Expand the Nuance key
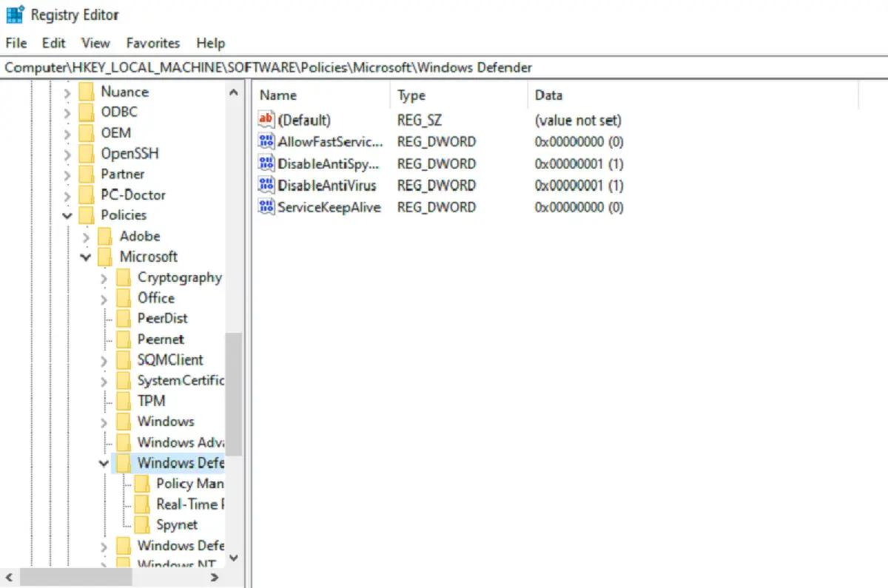The width and height of the screenshot is (888, 588). click(x=67, y=92)
